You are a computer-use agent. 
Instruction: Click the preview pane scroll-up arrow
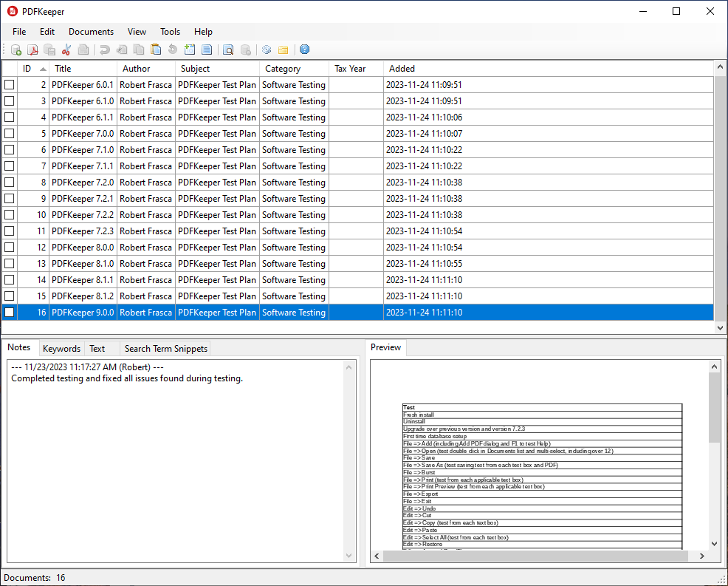714,367
